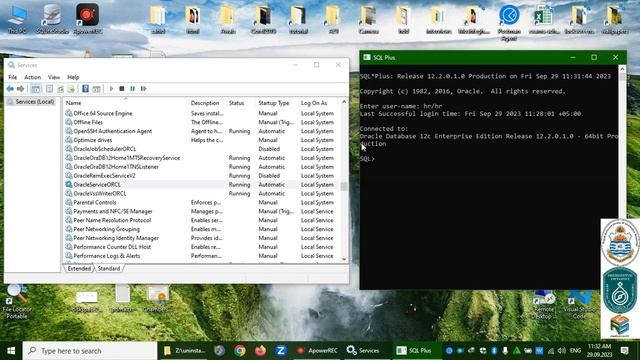Click the Restart Service icon

144,89
